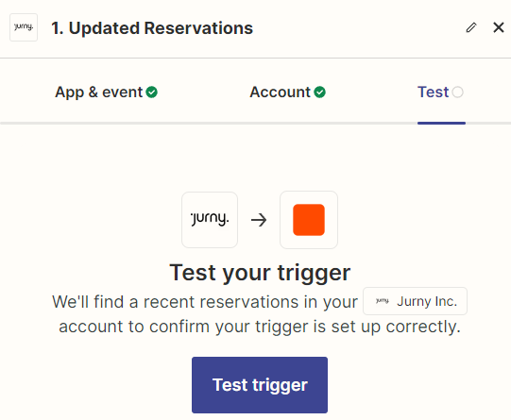Close the Updated Reservations panel
The image size is (511, 420).
(499, 27)
